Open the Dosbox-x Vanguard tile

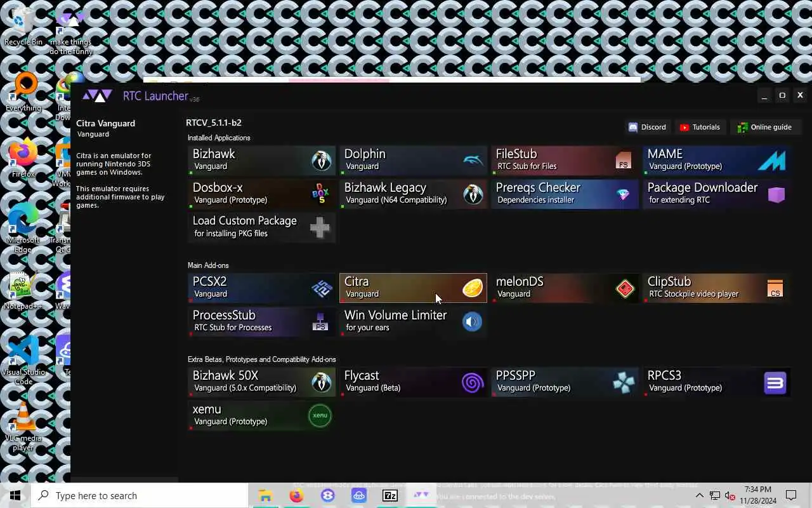coord(261,194)
